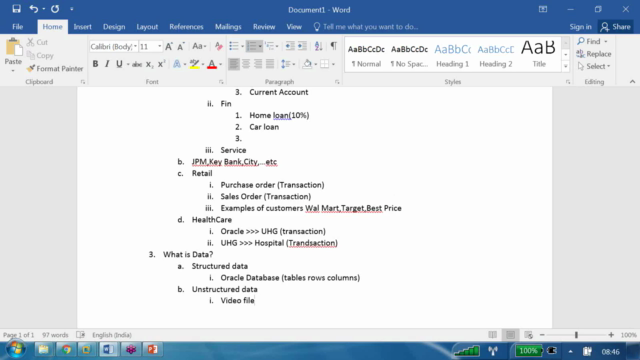Toggle Superscript formatting
This screenshot has height=360, width=640.
tap(162, 64)
